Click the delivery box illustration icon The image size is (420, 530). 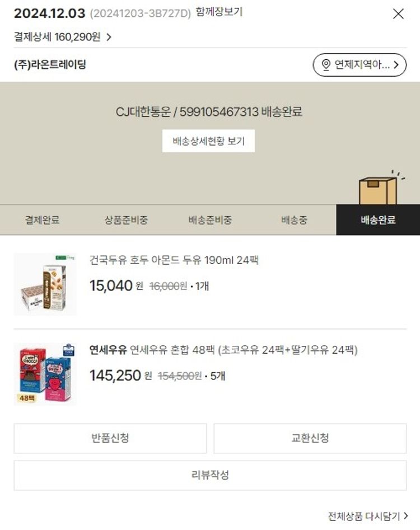(380, 188)
